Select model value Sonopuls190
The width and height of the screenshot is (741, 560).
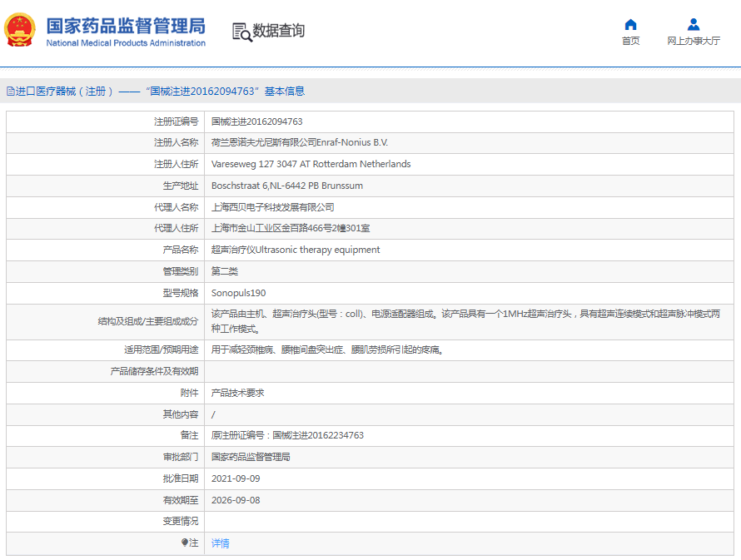[239, 293]
